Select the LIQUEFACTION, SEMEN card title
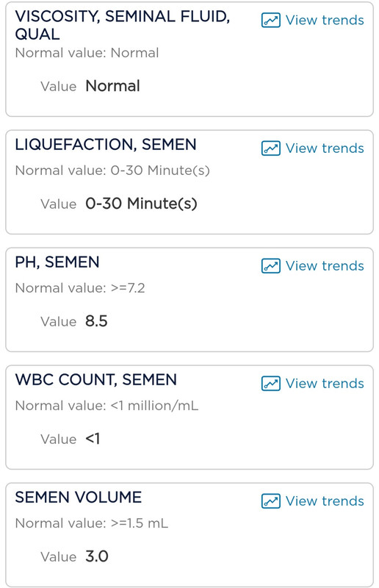This screenshot has height=588, width=379. click(106, 145)
